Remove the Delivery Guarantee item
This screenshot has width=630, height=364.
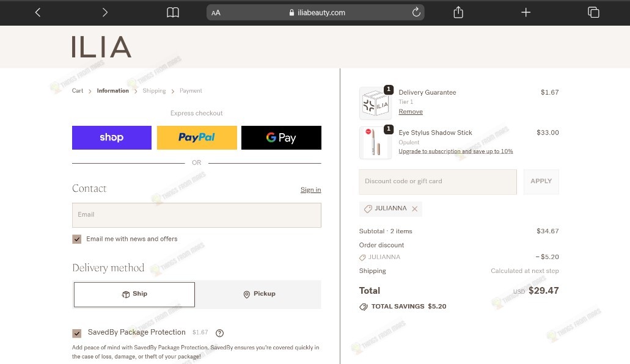coord(411,112)
